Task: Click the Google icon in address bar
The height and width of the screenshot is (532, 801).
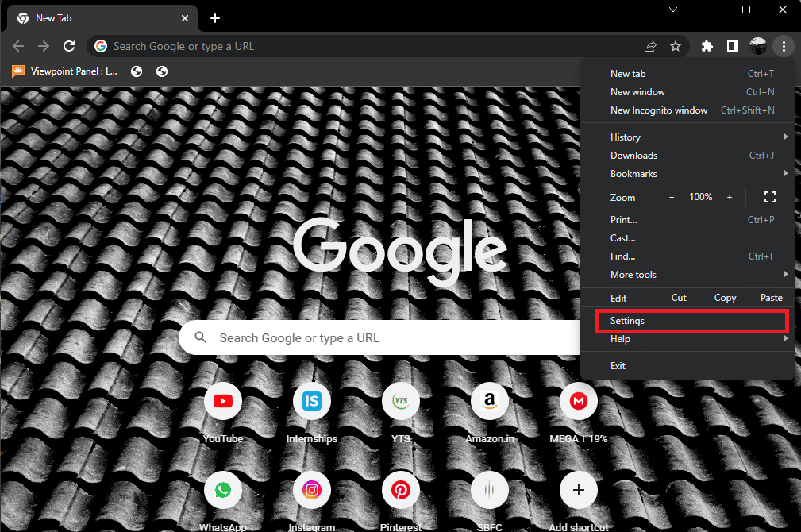Action: coord(101,47)
